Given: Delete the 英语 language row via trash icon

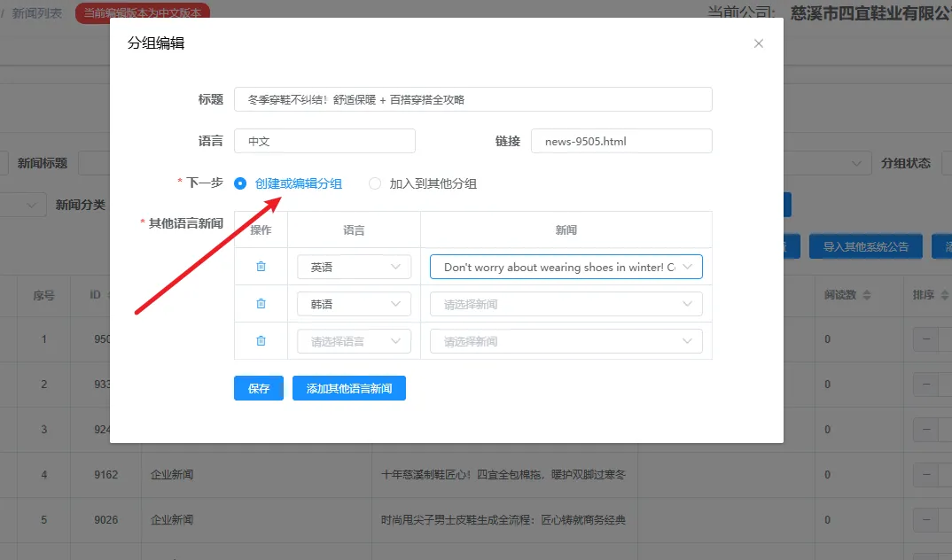Looking at the screenshot, I should click(261, 267).
